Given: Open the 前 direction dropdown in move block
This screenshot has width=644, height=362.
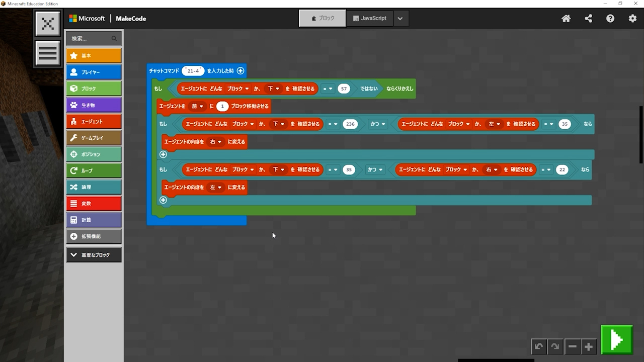Looking at the screenshot, I should (197, 106).
